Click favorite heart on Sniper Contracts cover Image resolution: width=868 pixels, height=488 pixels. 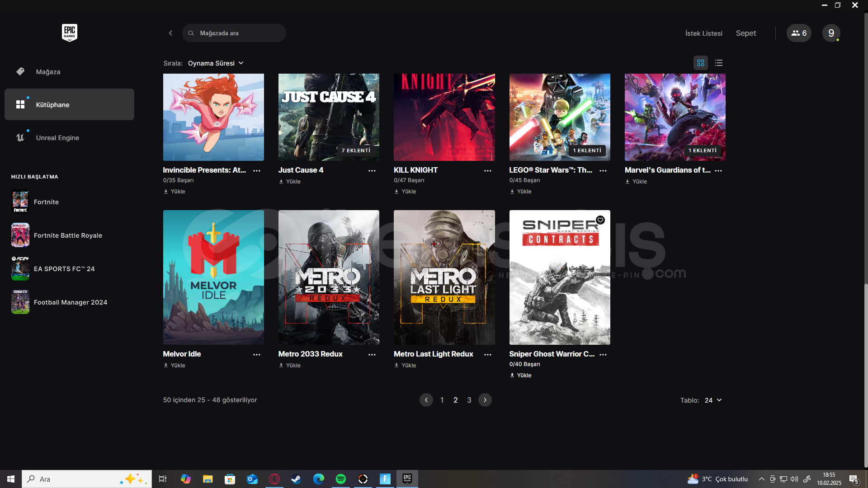[600, 220]
